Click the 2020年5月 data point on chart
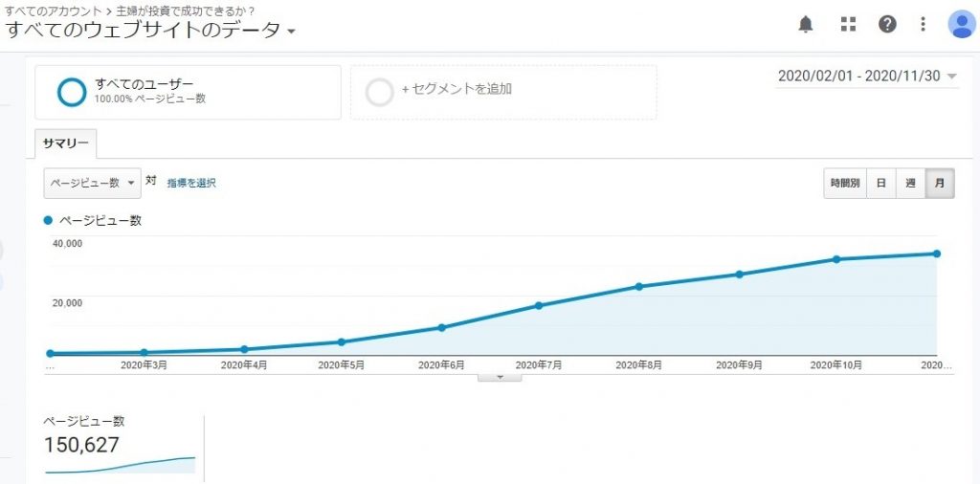Screen dimensions: 980x484 point(342,341)
